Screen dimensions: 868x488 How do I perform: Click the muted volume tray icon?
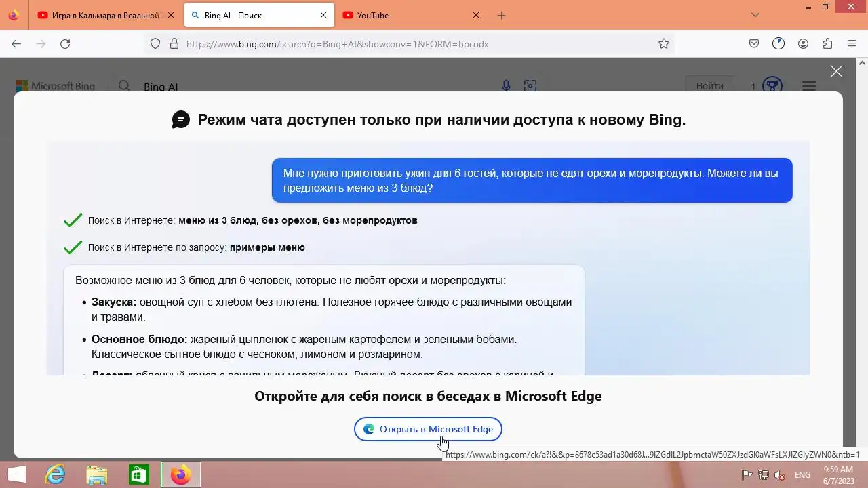point(781,475)
